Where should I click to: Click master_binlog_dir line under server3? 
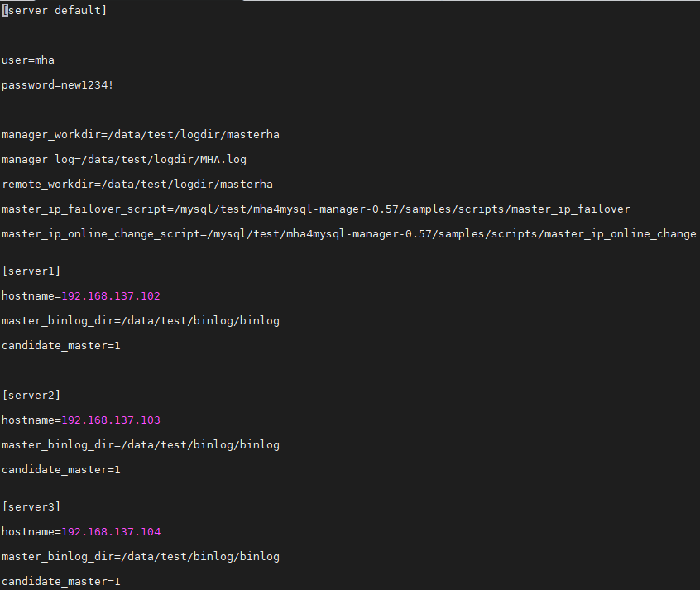(x=140, y=557)
